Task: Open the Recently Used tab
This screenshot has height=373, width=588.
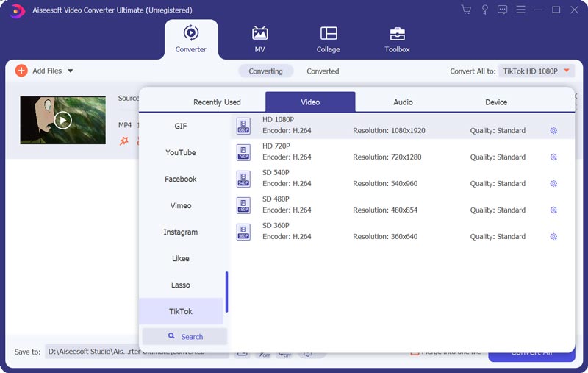Action: click(217, 102)
